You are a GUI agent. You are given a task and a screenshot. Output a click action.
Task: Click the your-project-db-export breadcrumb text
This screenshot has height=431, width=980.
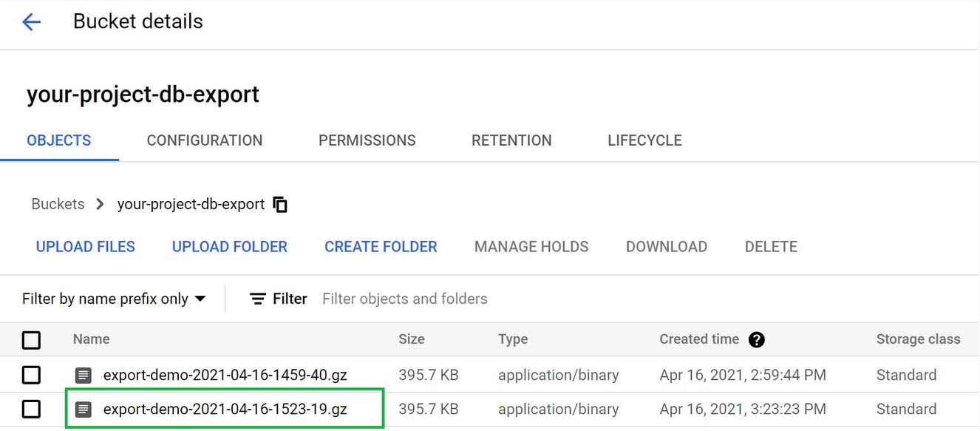(x=191, y=204)
